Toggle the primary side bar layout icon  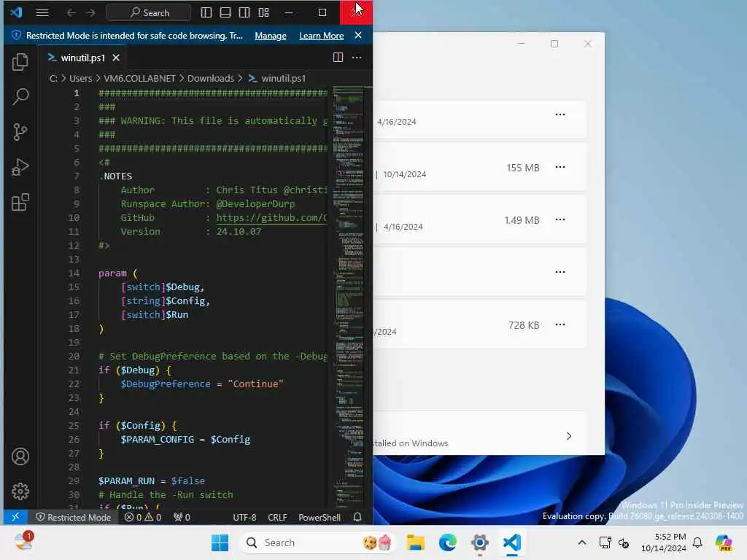point(206,12)
